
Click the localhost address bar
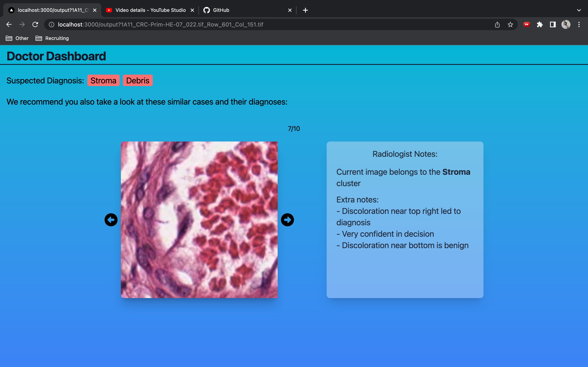click(x=160, y=24)
